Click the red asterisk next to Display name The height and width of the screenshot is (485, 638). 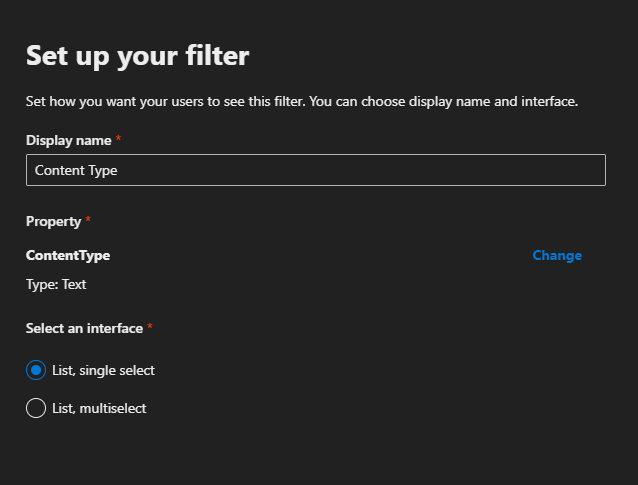[118, 139]
